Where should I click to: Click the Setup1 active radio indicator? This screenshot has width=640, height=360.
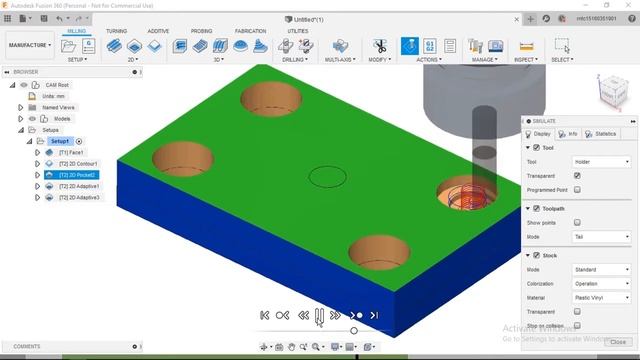click(79, 141)
